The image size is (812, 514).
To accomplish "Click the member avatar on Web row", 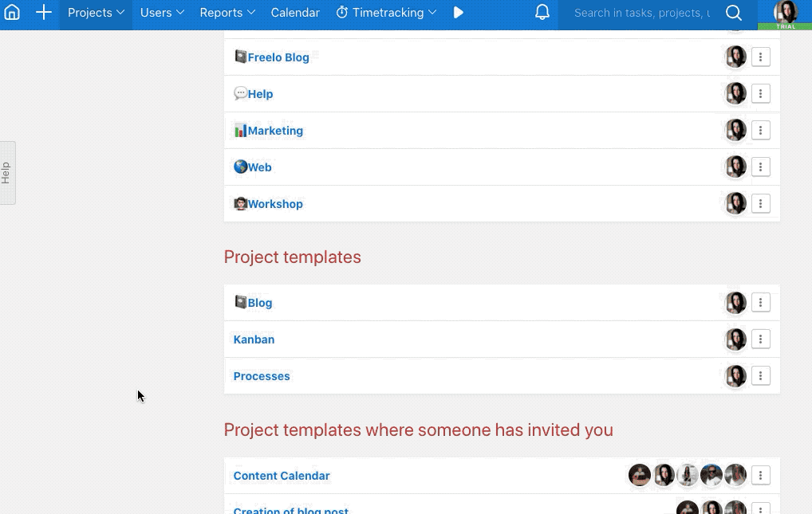I will pos(735,167).
